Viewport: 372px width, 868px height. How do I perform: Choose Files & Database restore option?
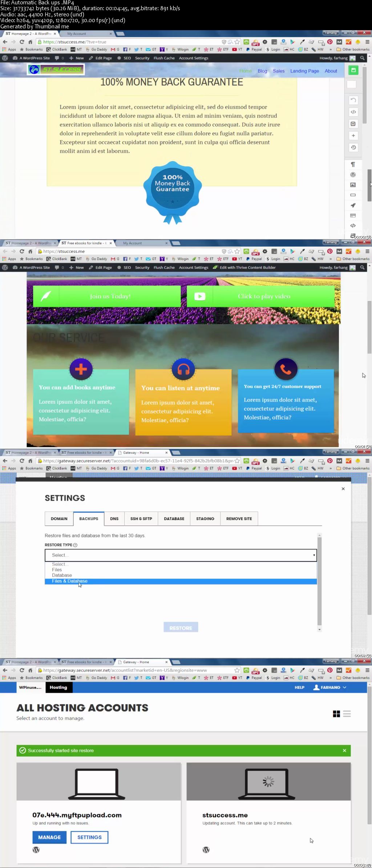pos(181,581)
